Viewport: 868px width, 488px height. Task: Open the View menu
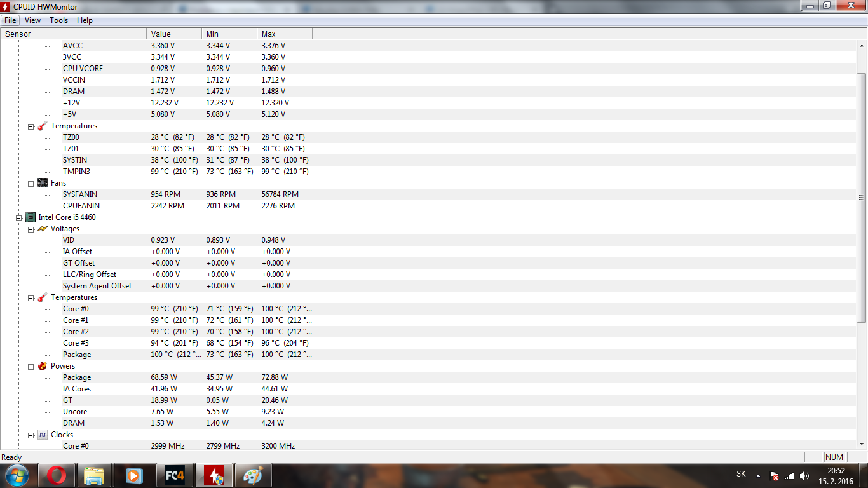point(32,20)
